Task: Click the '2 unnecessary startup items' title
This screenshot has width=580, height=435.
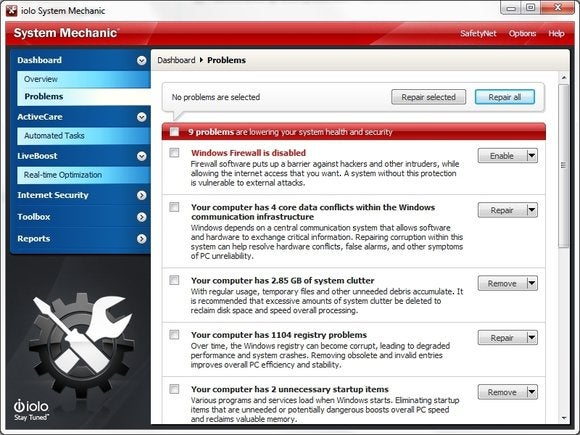Action: (290, 390)
